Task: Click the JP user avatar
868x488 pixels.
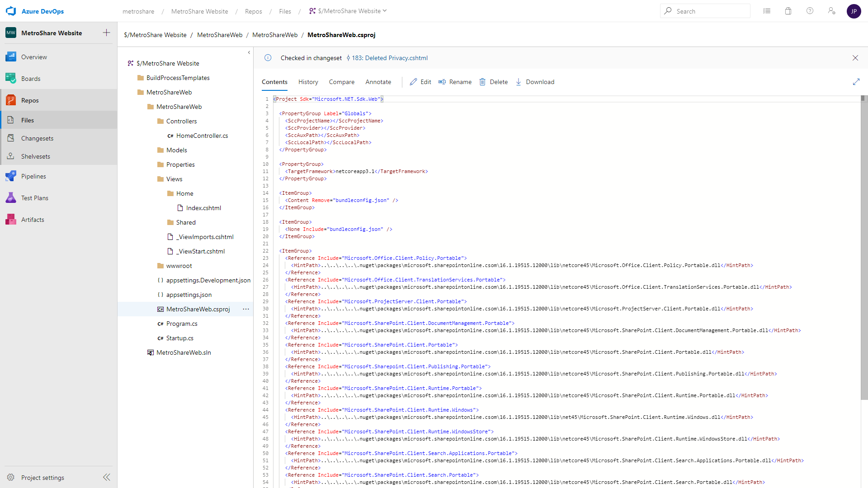Action: point(854,11)
